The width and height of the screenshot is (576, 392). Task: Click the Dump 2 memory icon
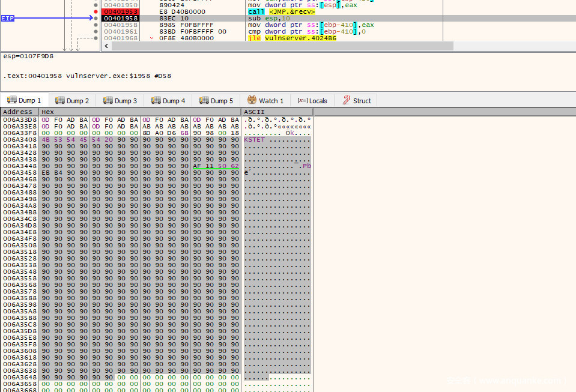click(59, 101)
